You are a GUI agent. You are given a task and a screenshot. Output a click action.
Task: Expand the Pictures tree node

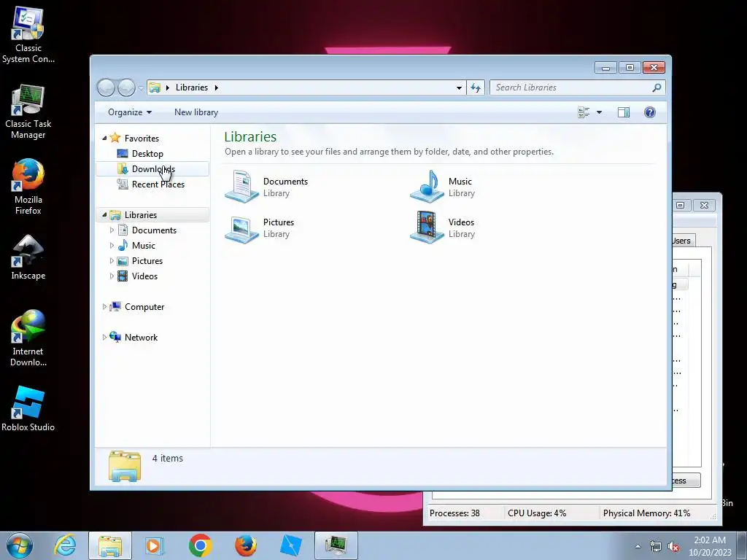112,261
